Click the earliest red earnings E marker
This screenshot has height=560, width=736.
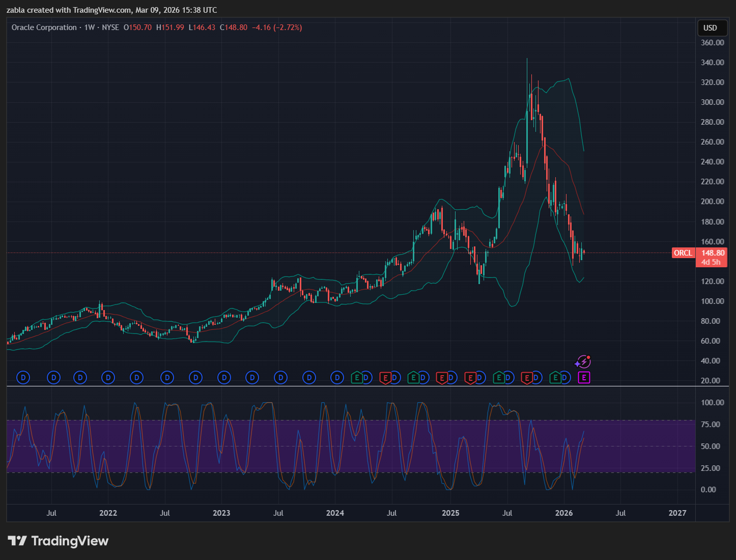click(x=385, y=378)
